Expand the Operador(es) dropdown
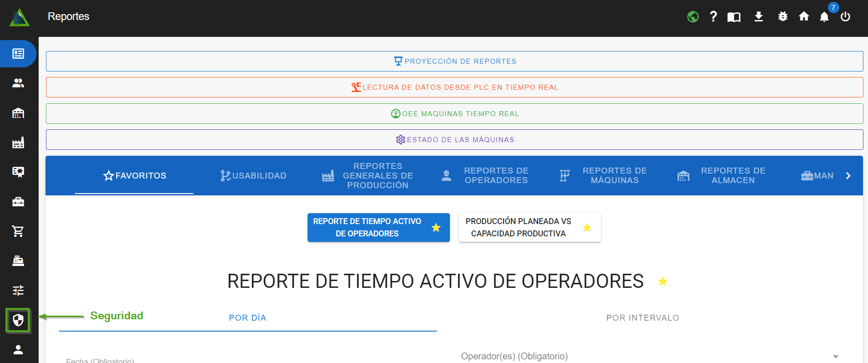The height and width of the screenshot is (363, 868). coord(835,357)
